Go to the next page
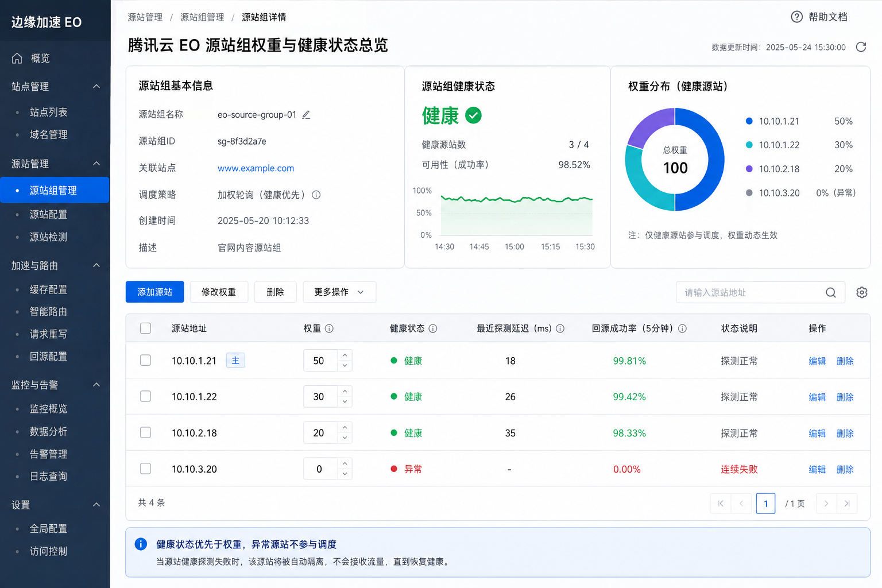Viewport: 882px width, 588px height. (x=826, y=504)
